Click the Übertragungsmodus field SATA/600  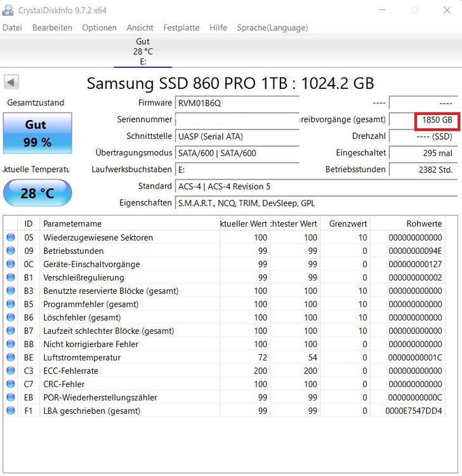pos(237,153)
